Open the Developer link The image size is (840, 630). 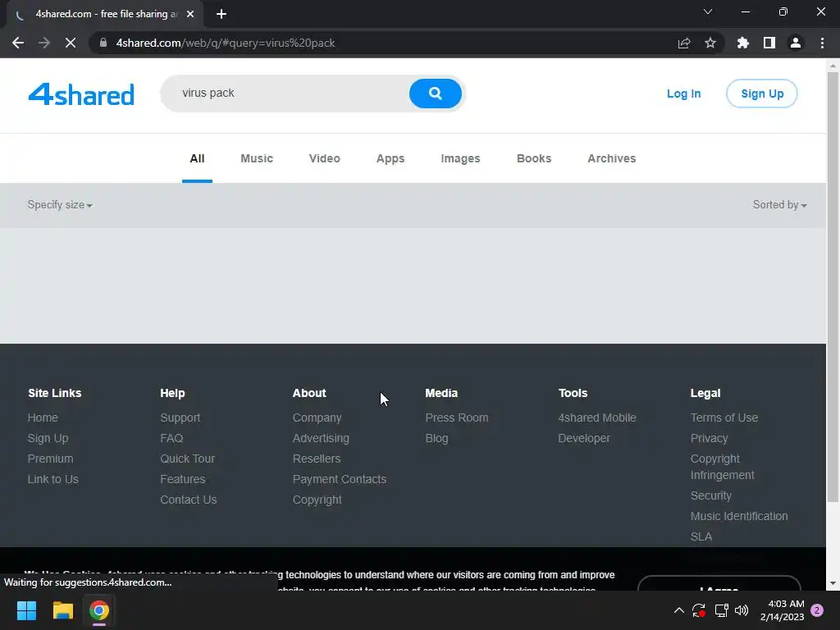(584, 438)
